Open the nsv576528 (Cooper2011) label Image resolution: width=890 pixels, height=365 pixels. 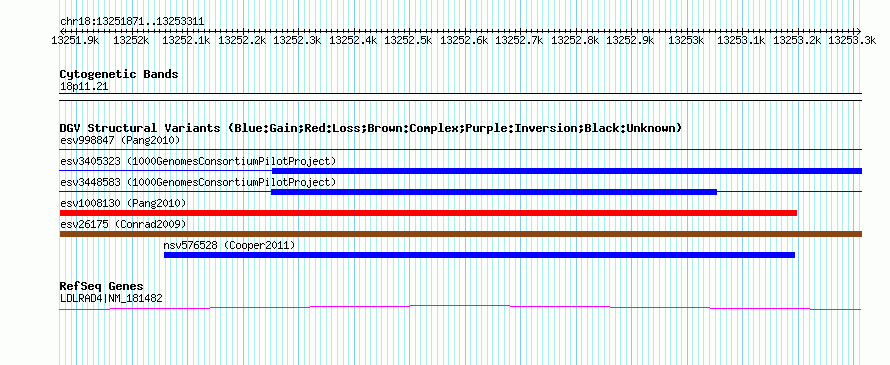click(229, 245)
